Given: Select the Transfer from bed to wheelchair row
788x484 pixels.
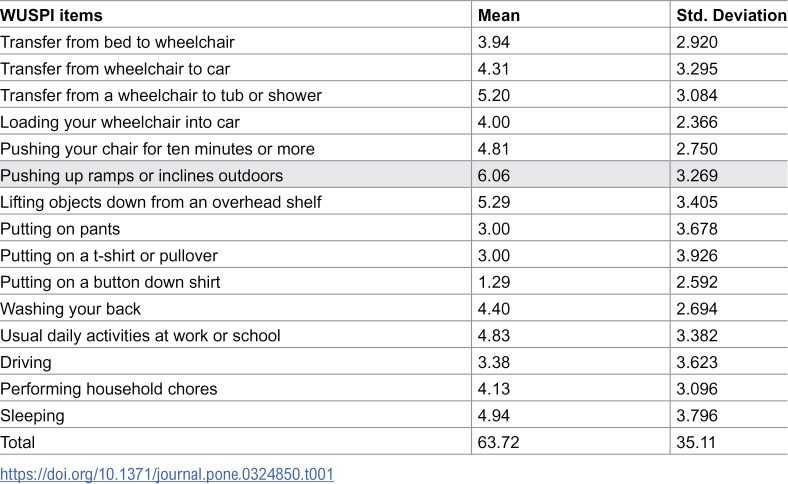Looking at the screenshot, I should pos(394,42).
